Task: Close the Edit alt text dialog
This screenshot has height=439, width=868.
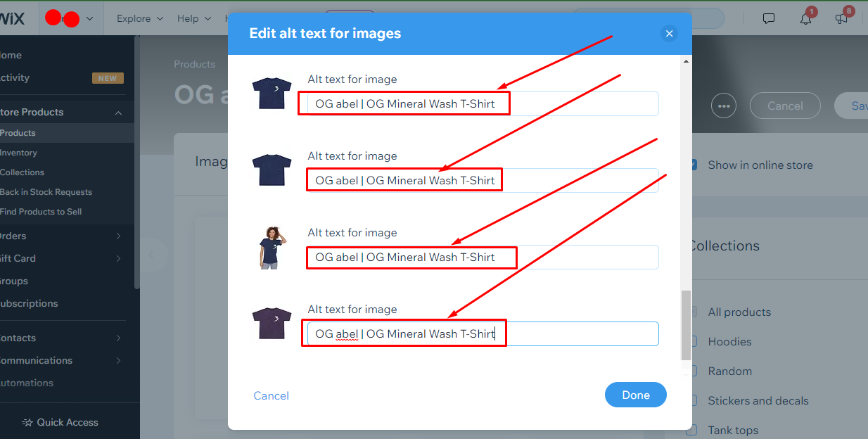Action: click(669, 33)
